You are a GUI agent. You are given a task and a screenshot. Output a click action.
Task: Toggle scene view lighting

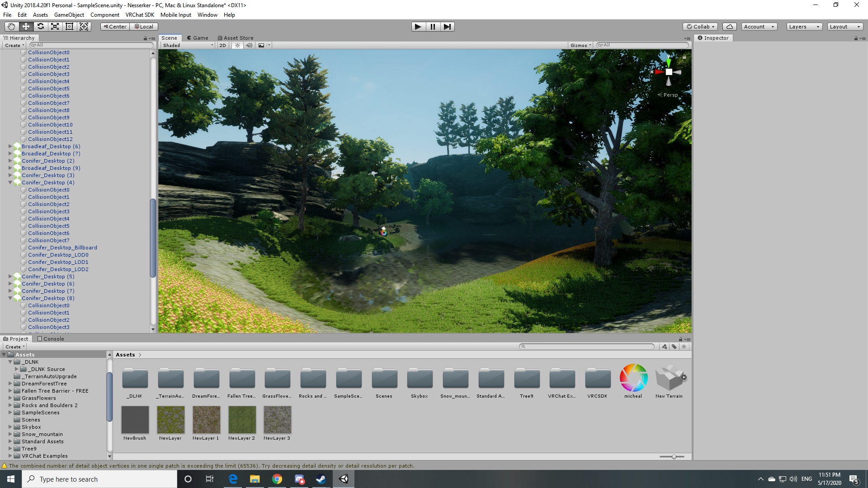pos(237,45)
